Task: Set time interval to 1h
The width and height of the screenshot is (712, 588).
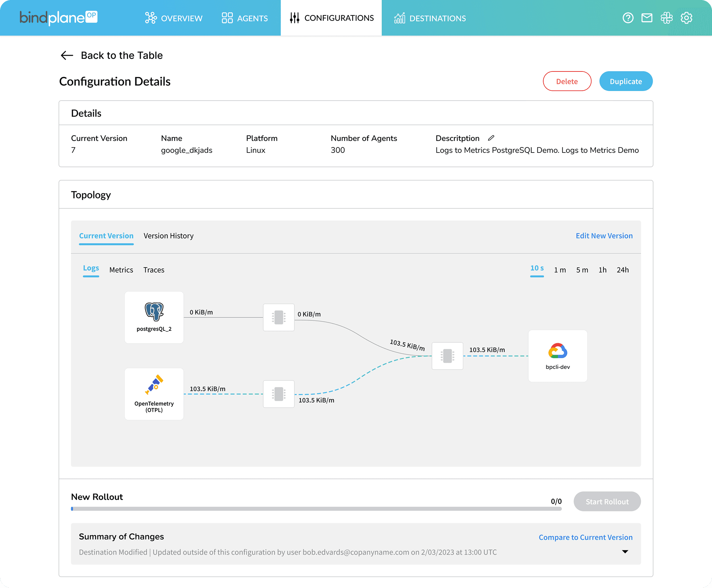Action: click(602, 270)
